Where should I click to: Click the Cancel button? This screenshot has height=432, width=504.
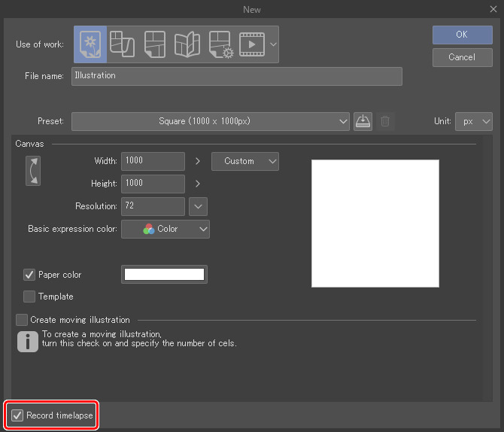coord(461,57)
